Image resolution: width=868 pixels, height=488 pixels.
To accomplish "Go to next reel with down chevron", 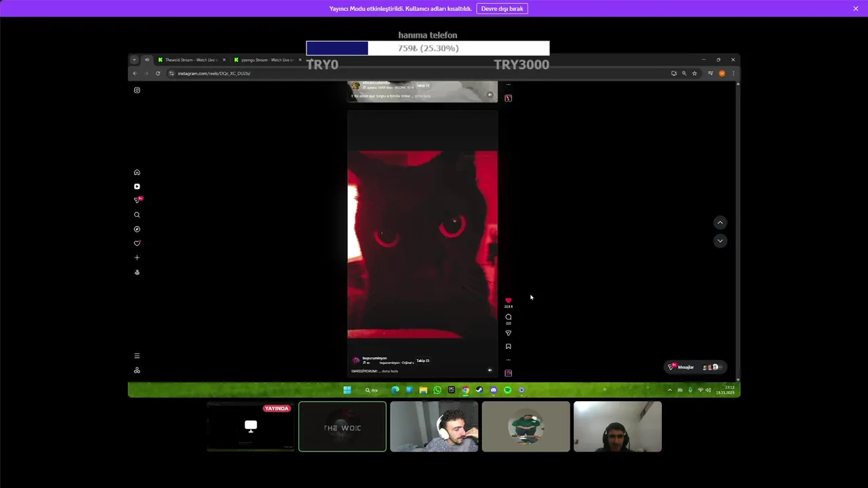I will point(720,241).
